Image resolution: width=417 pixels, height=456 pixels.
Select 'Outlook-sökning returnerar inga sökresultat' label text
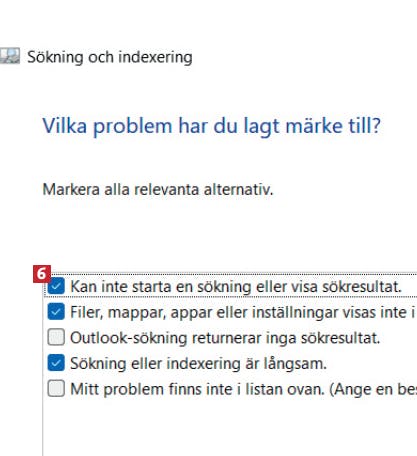pos(225,338)
